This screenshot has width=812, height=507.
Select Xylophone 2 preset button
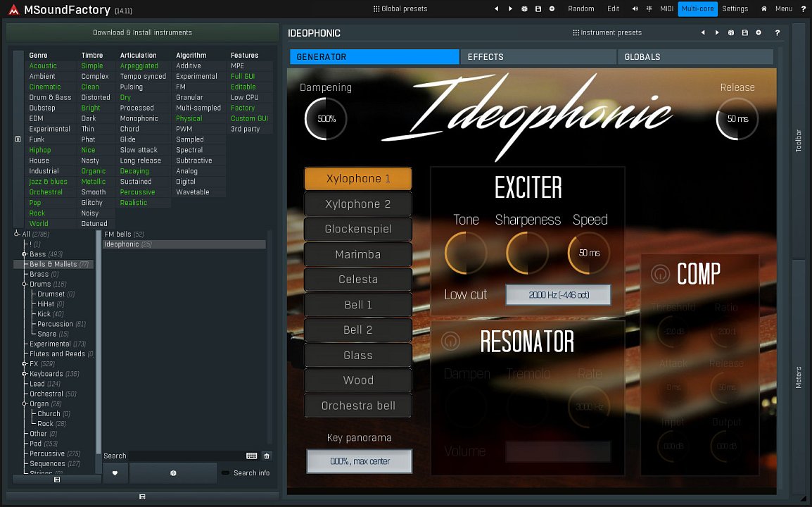[x=358, y=204]
